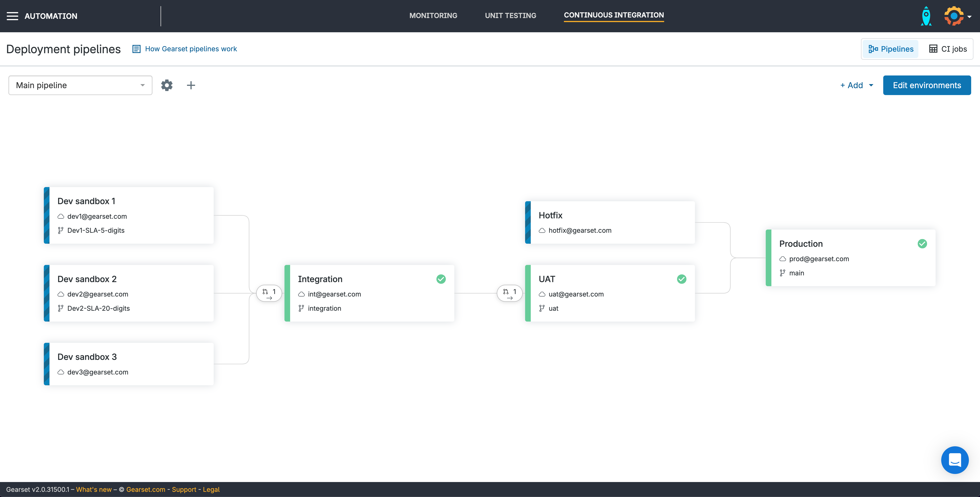Click Integration green status checkmark
The width and height of the screenshot is (980, 497).
(x=441, y=279)
